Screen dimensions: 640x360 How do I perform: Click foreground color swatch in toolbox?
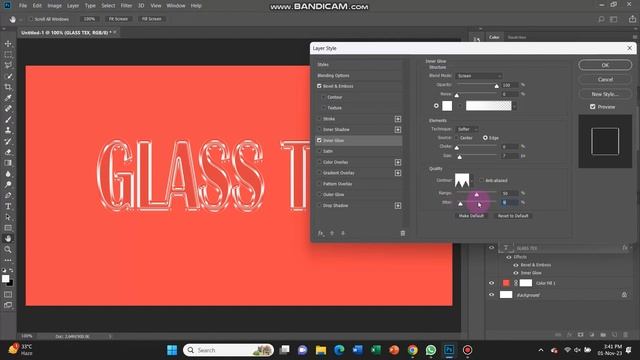pyautogui.click(x=5, y=278)
